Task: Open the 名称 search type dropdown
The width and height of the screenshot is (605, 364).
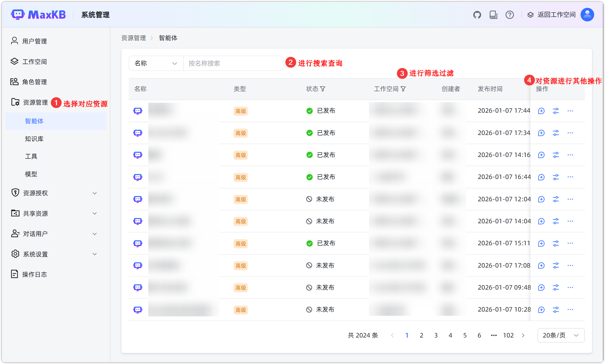Action: pyautogui.click(x=156, y=63)
